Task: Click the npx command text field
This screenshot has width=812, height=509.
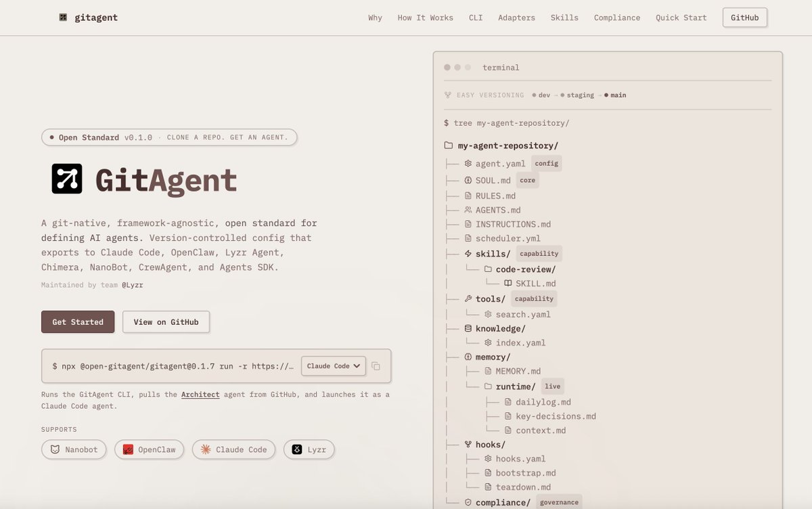Action: tap(173, 366)
